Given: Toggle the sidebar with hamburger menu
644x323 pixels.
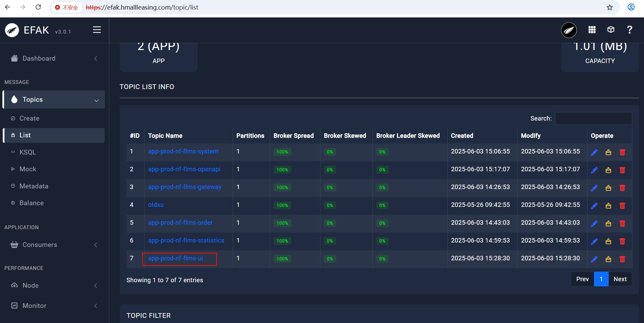Looking at the screenshot, I should [97, 30].
